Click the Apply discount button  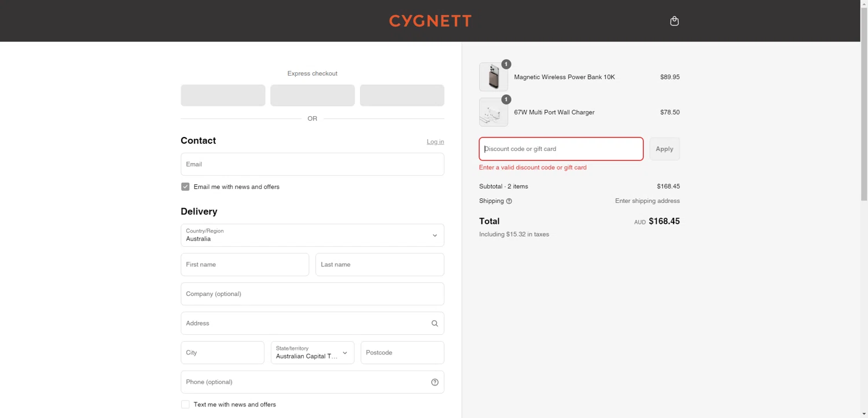click(664, 149)
